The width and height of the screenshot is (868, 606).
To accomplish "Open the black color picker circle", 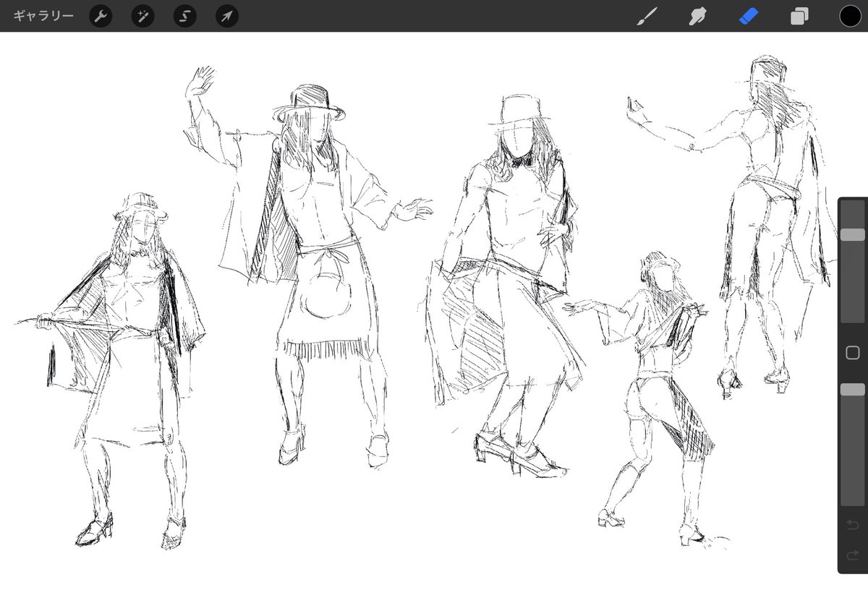I will tap(850, 16).
